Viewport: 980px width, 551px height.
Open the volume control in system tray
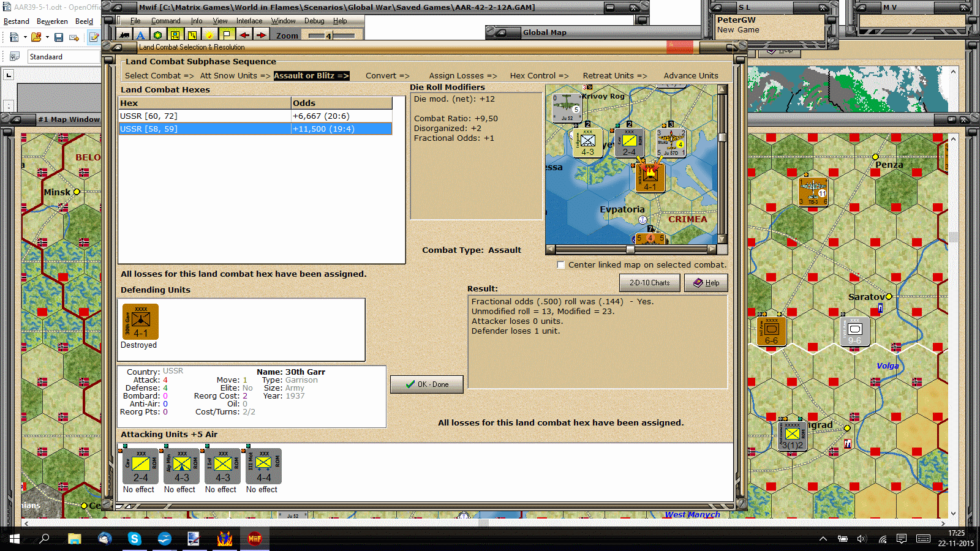(862, 539)
